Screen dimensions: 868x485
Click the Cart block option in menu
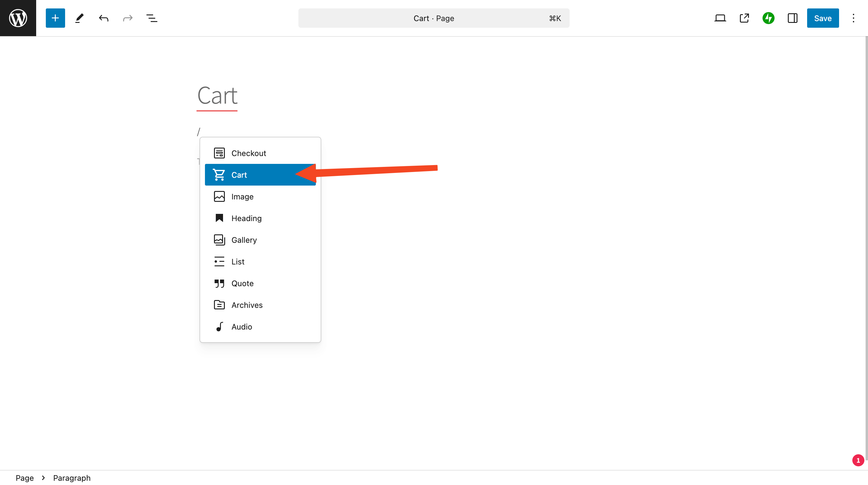(260, 175)
